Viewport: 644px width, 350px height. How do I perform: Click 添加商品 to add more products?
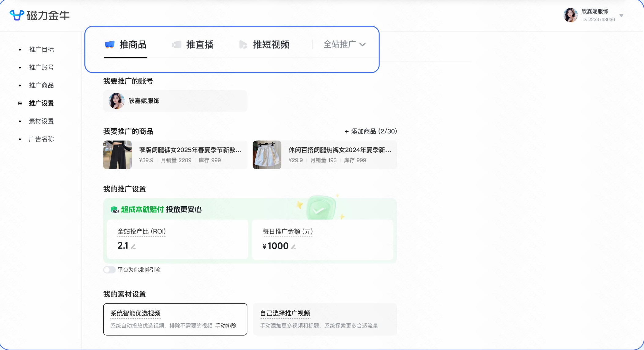tap(370, 131)
